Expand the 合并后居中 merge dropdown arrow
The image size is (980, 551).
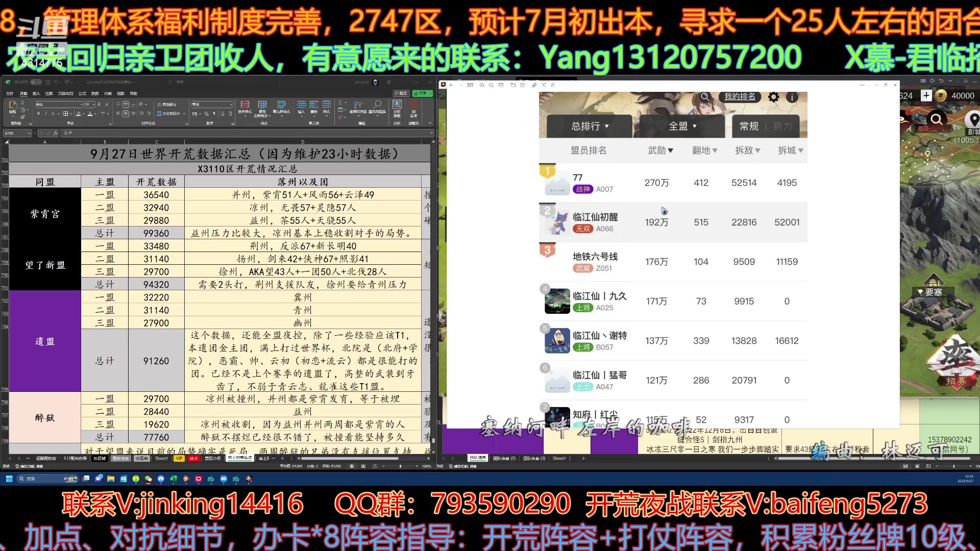click(x=184, y=114)
